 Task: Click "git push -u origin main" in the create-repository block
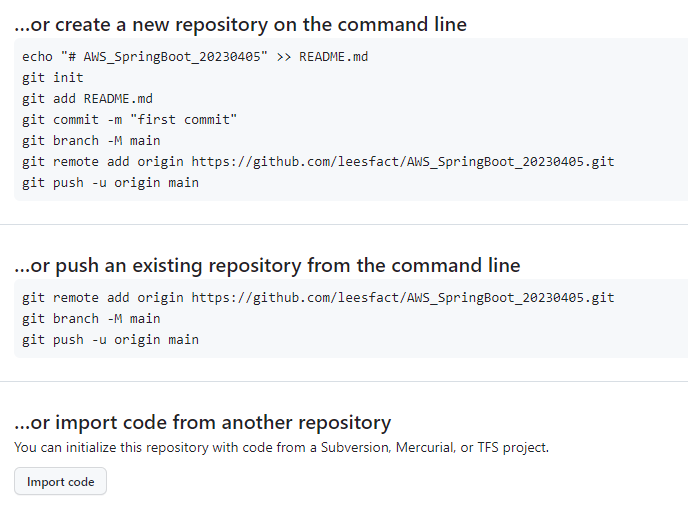[110, 183]
